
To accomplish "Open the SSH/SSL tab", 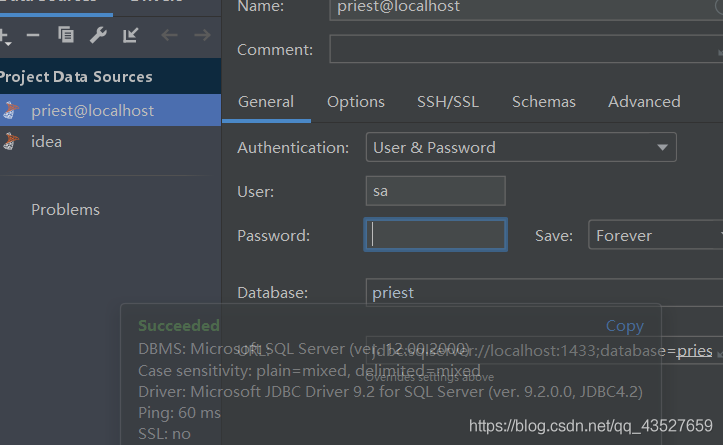I will [x=448, y=102].
